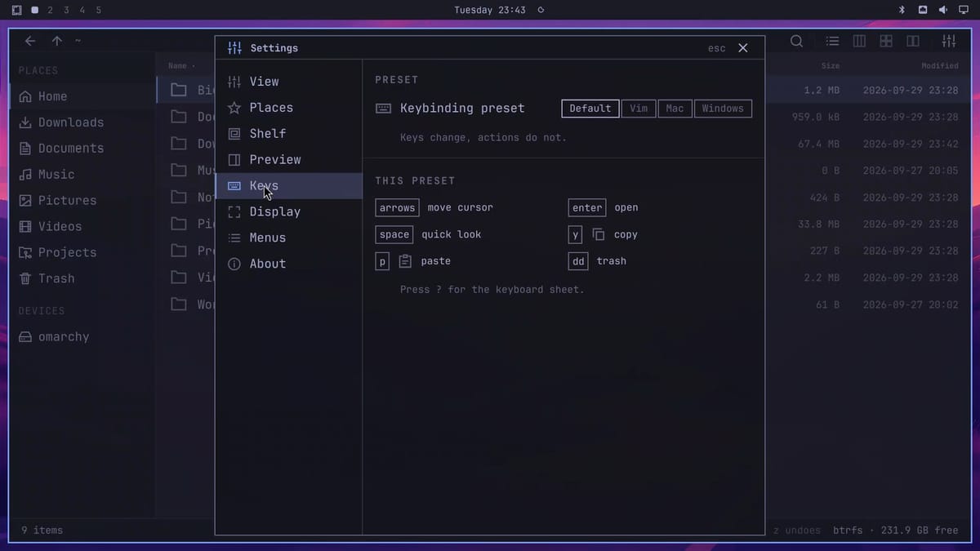
Task: Click the display monitor icon in top bar
Action: click(x=964, y=10)
